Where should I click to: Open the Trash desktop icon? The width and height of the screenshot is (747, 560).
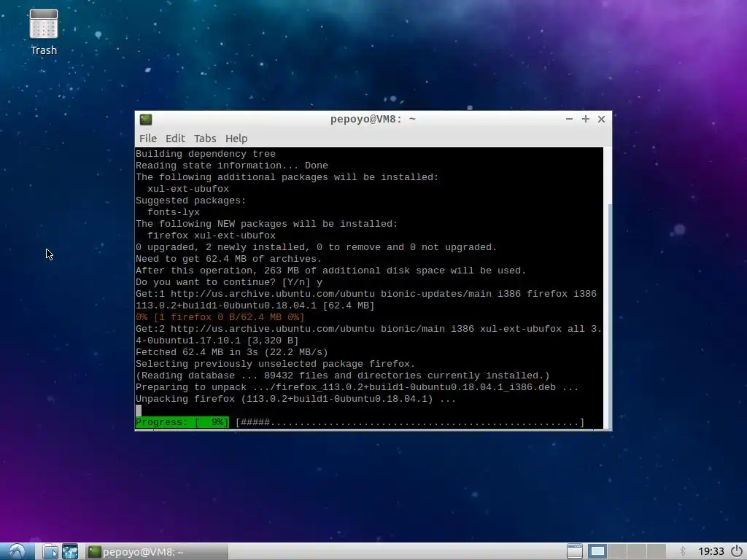[43, 32]
